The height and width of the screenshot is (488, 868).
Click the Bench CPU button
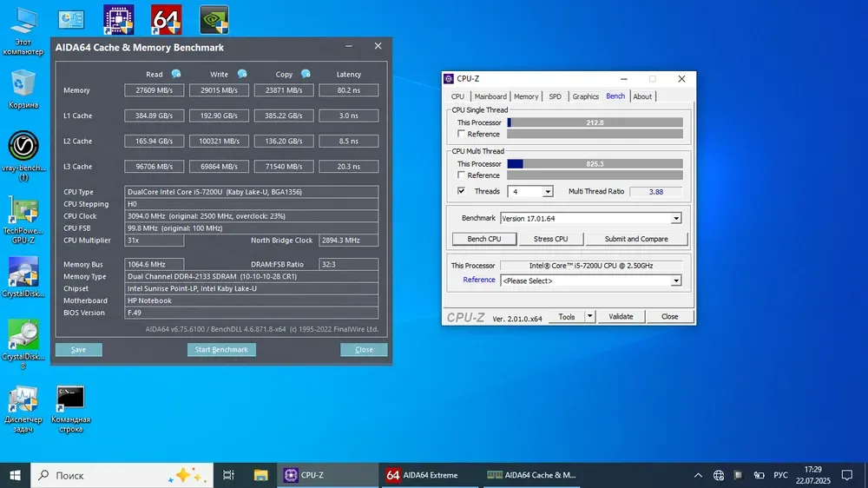(x=483, y=239)
